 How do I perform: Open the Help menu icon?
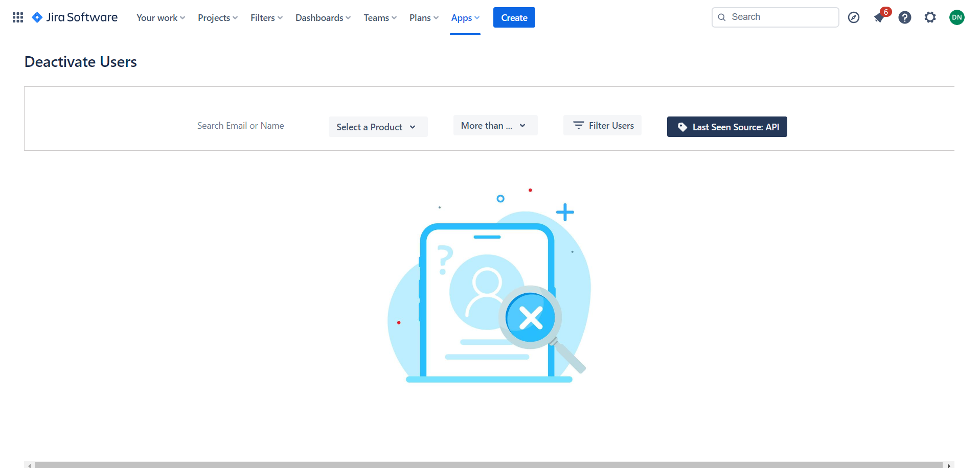pyautogui.click(x=905, y=17)
